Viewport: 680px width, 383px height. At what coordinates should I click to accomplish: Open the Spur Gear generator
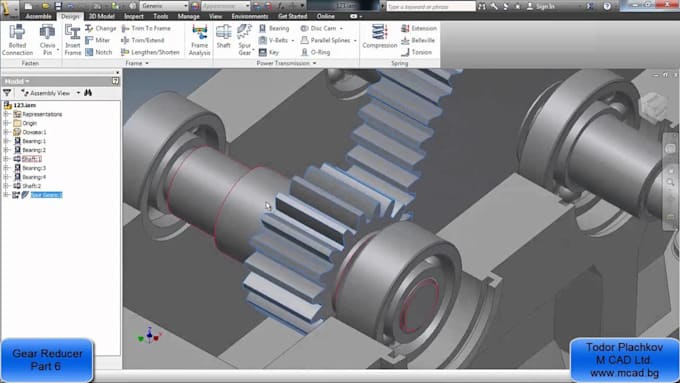pos(245,40)
